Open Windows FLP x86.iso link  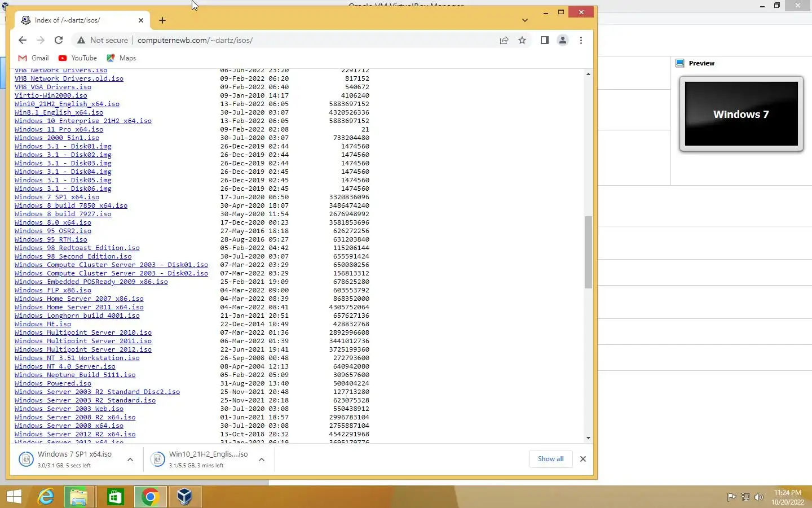click(x=53, y=290)
